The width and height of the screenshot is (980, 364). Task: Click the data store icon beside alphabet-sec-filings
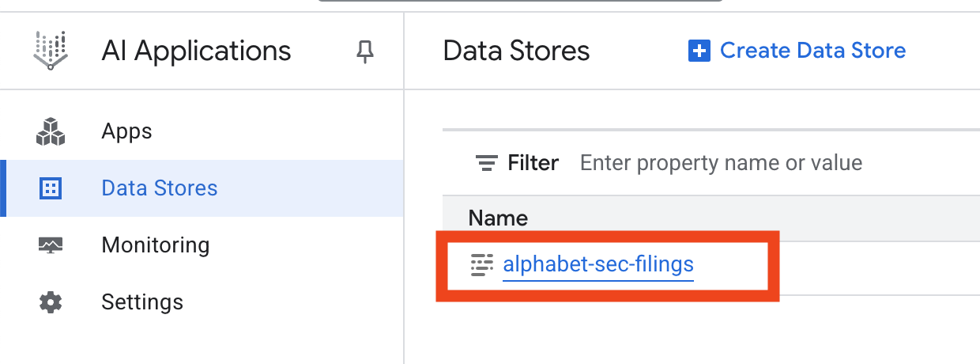pos(481,264)
